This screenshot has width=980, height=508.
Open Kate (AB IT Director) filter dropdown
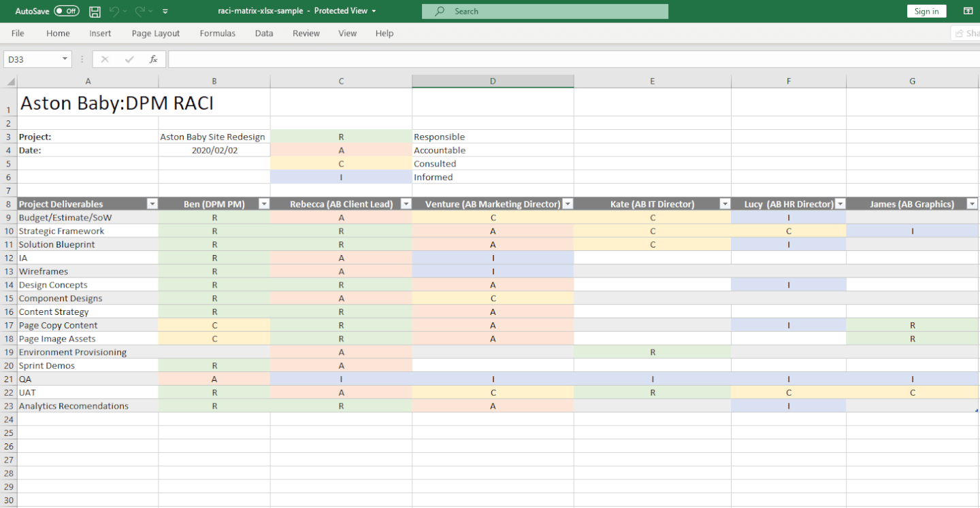[x=725, y=204]
